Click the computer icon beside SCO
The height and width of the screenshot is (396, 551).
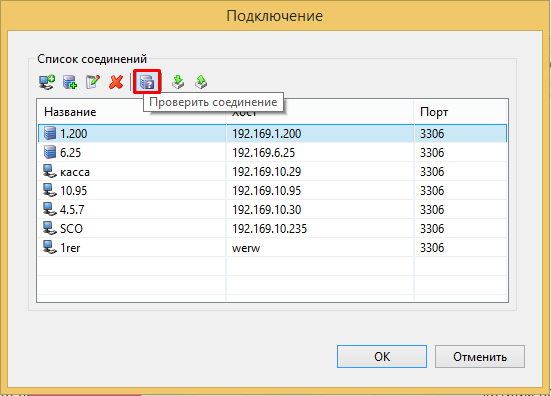click(50, 228)
